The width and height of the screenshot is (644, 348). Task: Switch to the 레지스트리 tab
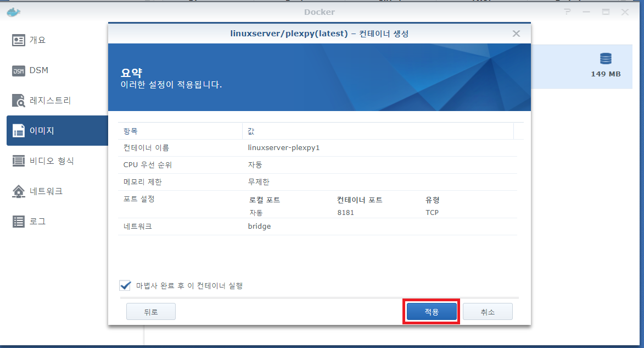pyautogui.click(x=58, y=101)
